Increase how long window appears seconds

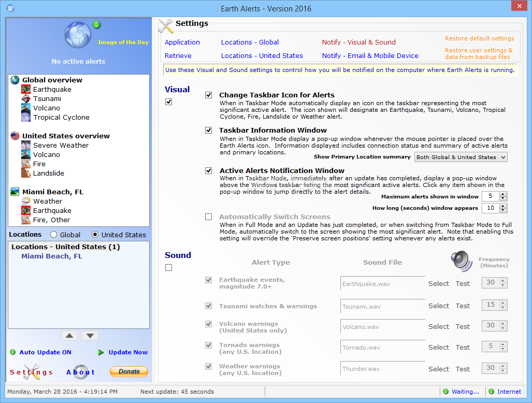click(x=503, y=206)
